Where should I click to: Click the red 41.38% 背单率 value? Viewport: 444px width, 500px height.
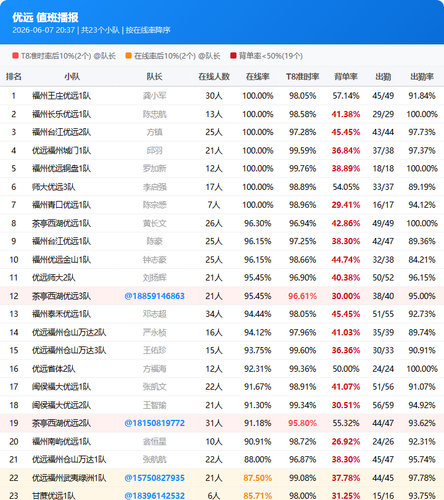click(346, 114)
